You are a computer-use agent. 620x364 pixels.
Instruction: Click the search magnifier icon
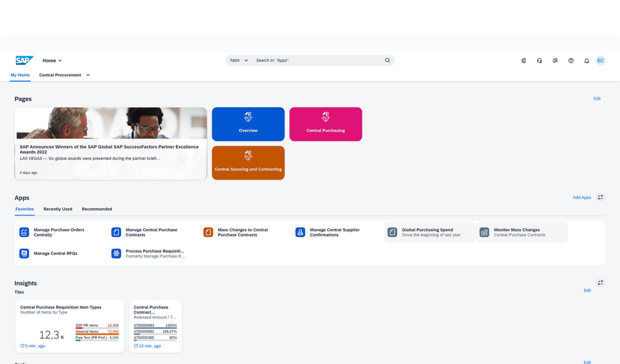pos(387,60)
